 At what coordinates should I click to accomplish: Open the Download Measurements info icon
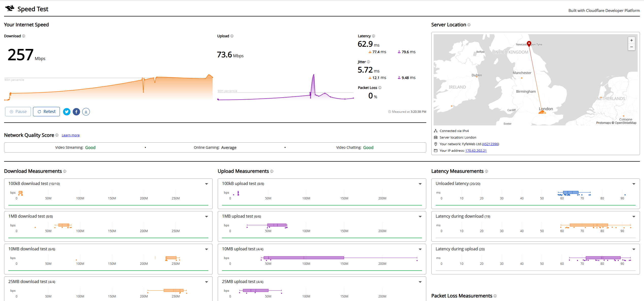(x=65, y=171)
